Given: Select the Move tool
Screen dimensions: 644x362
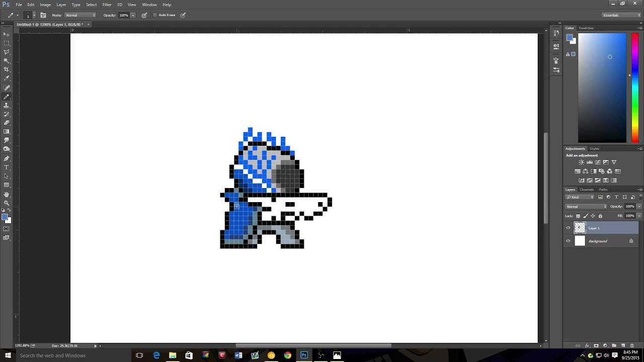Looking at the screenshot, I should pyautogui.click(x=7, y=34).
